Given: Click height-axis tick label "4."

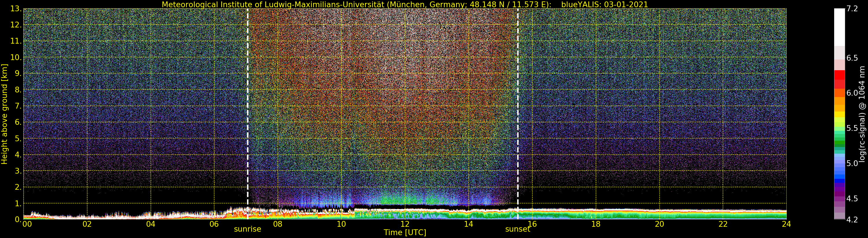Looking at the screenshot, I should pyautogui.click(x=18, y=155).
